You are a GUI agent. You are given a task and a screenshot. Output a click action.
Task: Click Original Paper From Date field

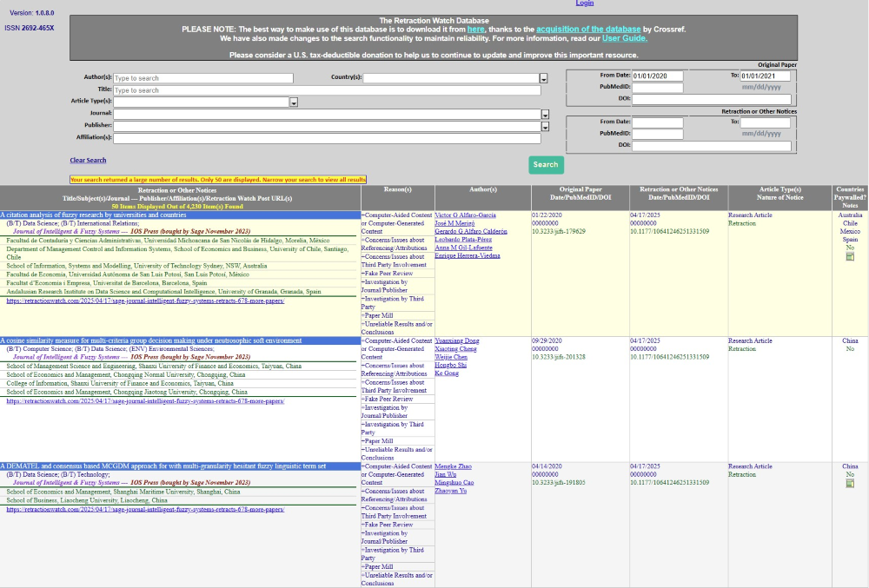coord(657,76)
